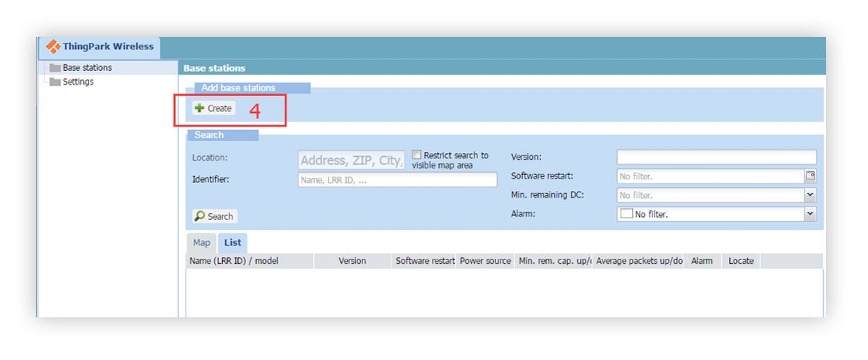Click the Version: label
Screen dimensions: 868x360
pyautogui.click(x=527, y=157)
